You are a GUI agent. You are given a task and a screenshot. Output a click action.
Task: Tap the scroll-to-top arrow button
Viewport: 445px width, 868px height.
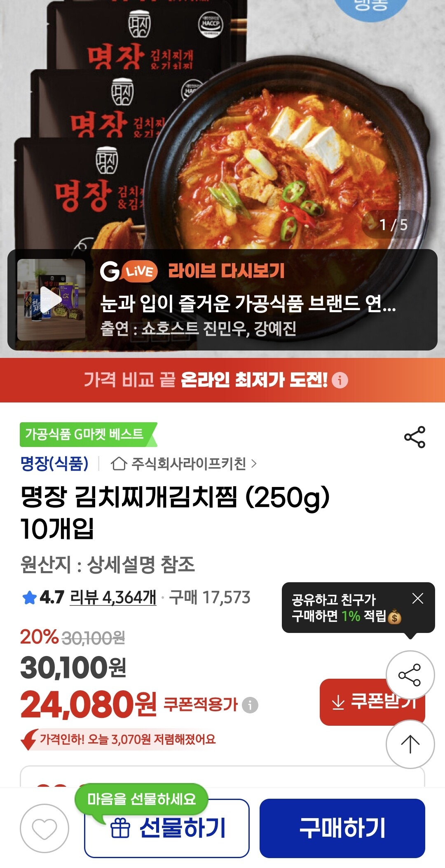click(x=410, y=744)
